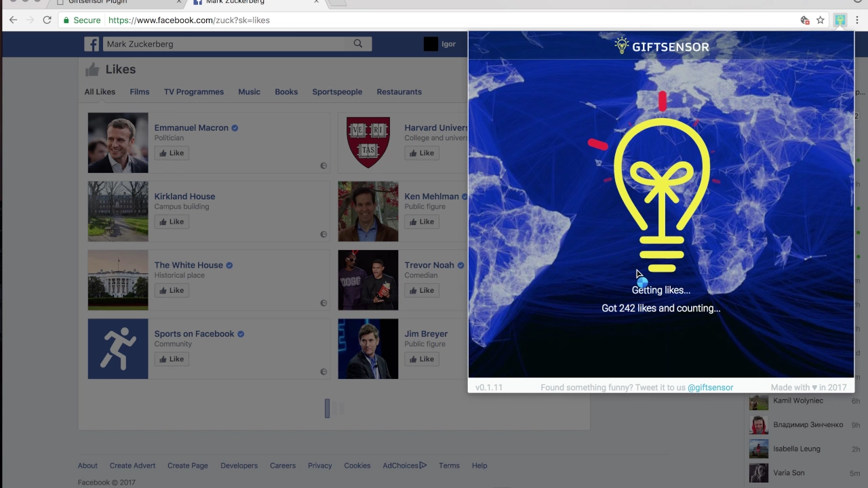The height and width of the screenshot is (488, 868).
Task: Like Ken Mehlman page
Action: [422, 222]
